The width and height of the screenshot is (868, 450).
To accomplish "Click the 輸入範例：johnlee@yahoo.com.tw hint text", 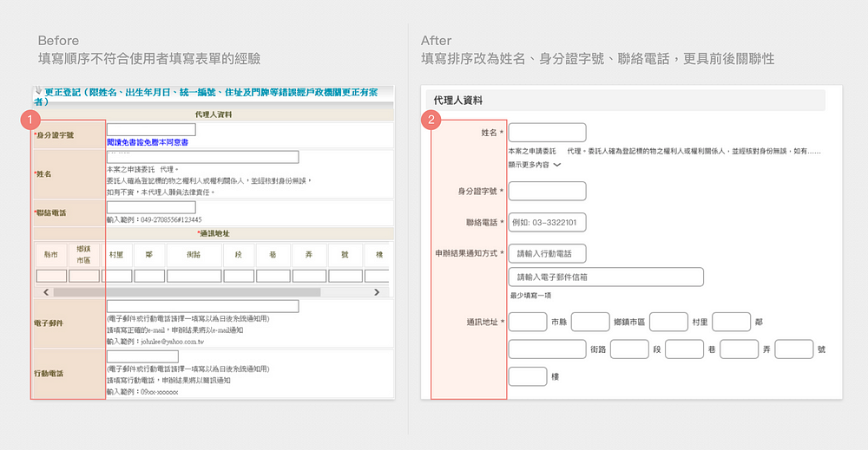I will [x=155, y=342].
